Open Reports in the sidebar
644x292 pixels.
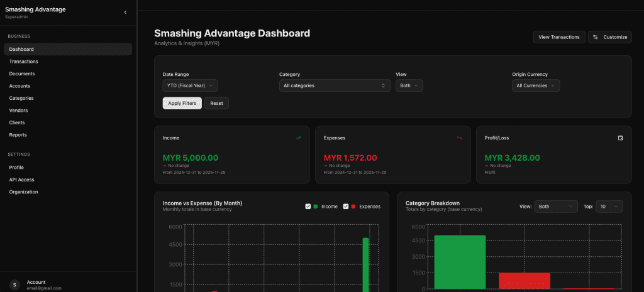68,135
